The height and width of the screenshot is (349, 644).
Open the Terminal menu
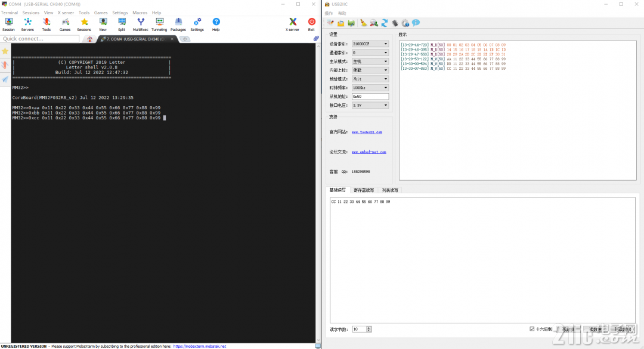tap(10, 13)
